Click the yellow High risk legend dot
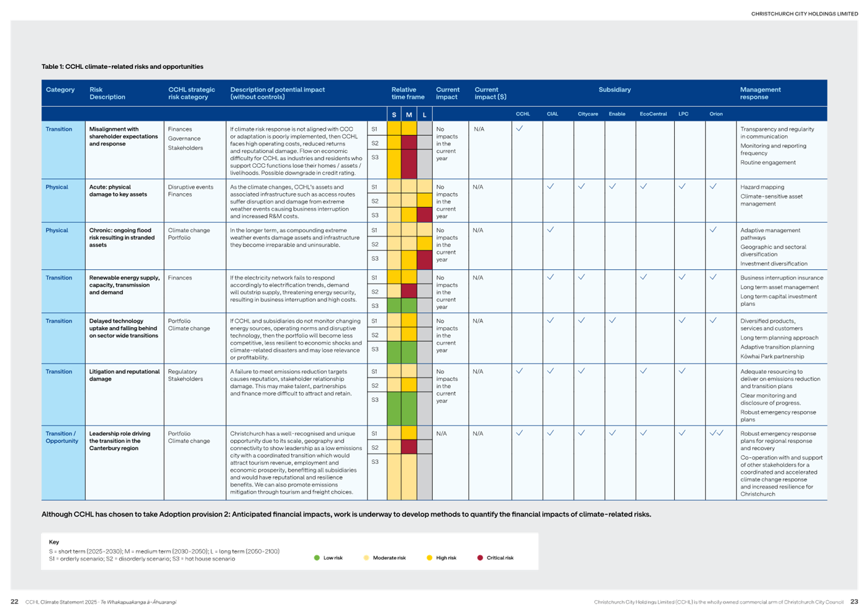Image resolution: width=868 pixels, height=614 pixels. click(429, 558)
